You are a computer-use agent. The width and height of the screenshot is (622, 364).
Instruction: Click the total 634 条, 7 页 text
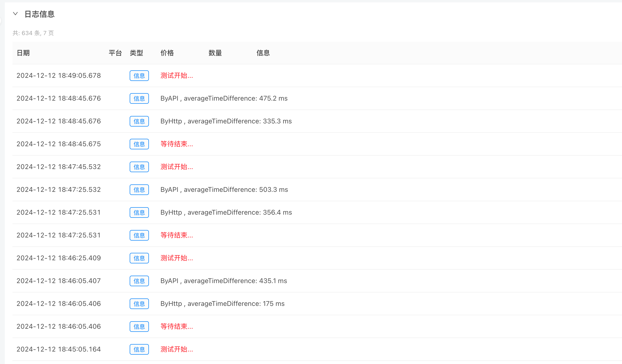tap(33, 33)
